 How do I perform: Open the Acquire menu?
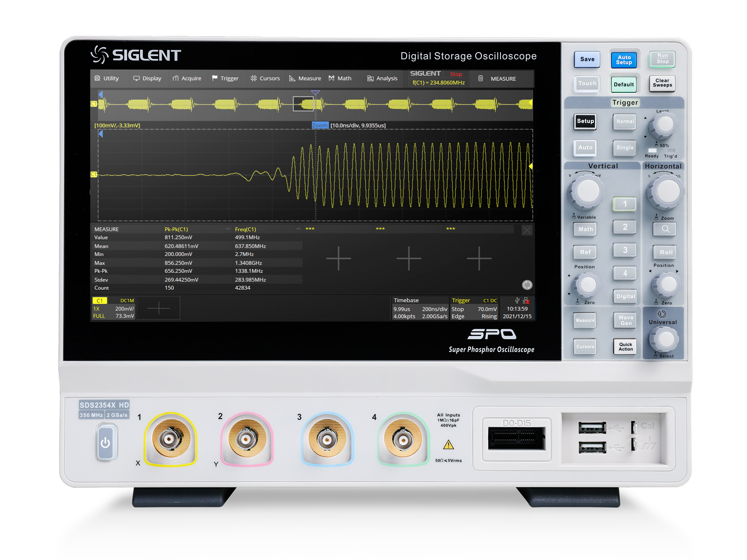[187, 78]
